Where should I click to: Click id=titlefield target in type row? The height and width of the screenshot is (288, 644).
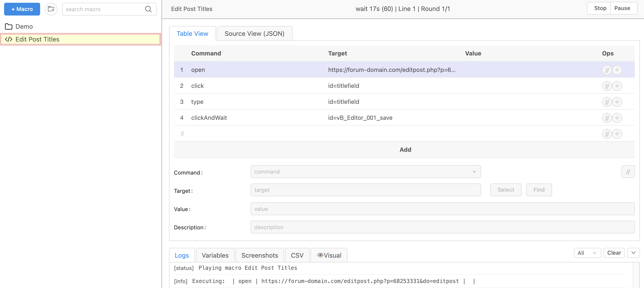343,102
